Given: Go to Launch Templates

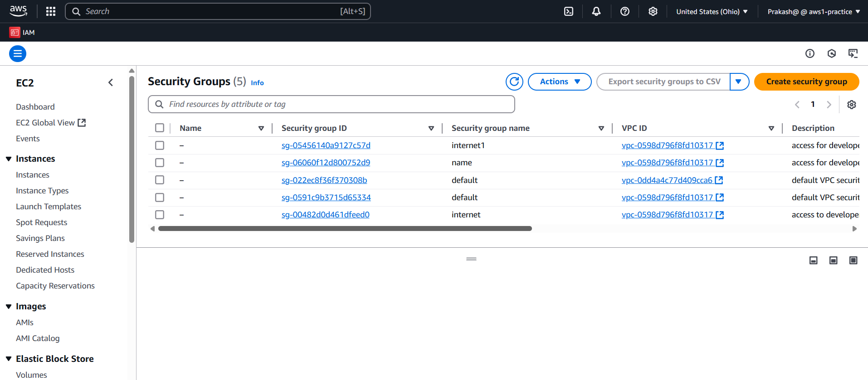Looking at the screenshot, I should point(49,207).
